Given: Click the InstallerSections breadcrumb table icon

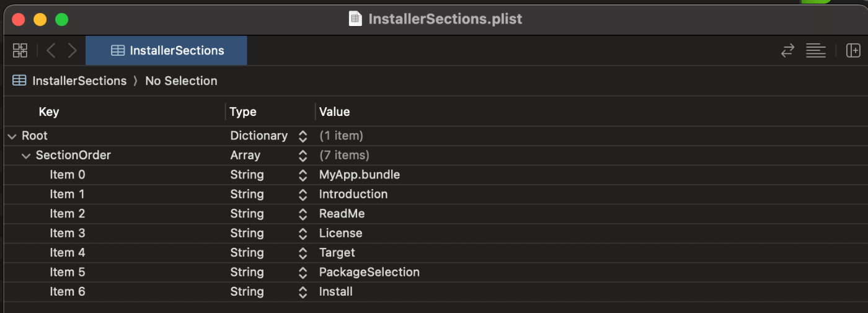Looking at the screenshot, I should pyautogui.click(x=19, y=81).
